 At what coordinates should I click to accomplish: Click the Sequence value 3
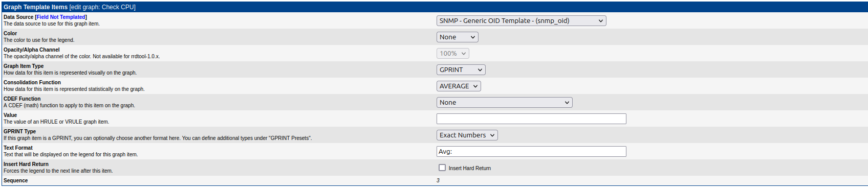point(438,181)
